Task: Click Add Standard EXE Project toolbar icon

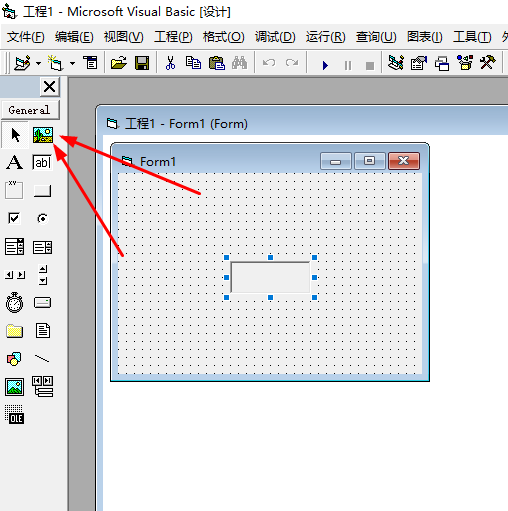Action: tap(22, 63)
